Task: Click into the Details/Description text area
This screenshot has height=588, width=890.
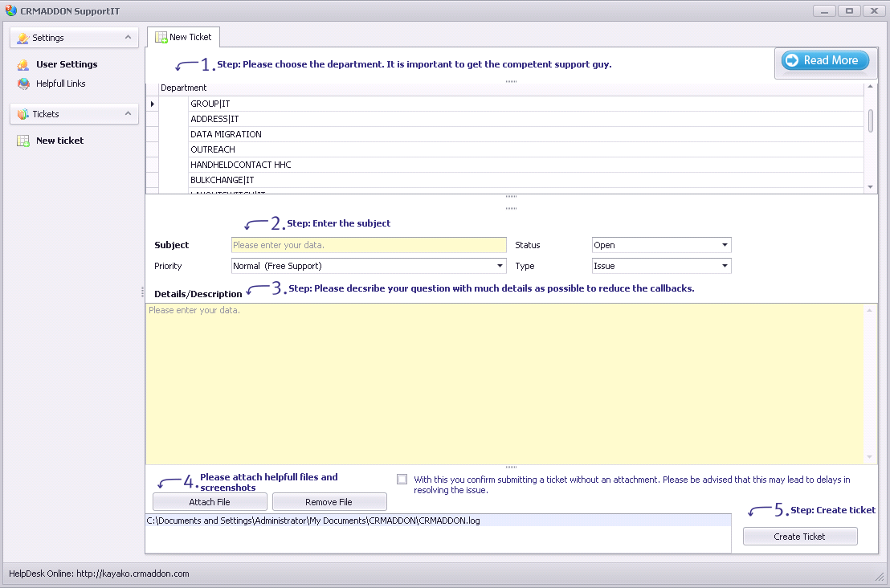Action: pos(505,384)
